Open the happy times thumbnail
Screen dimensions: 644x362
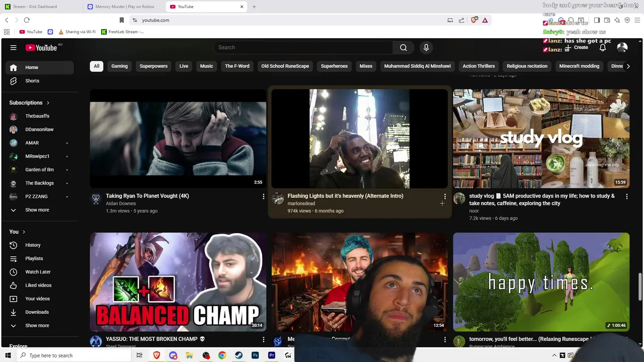[541, 282]
